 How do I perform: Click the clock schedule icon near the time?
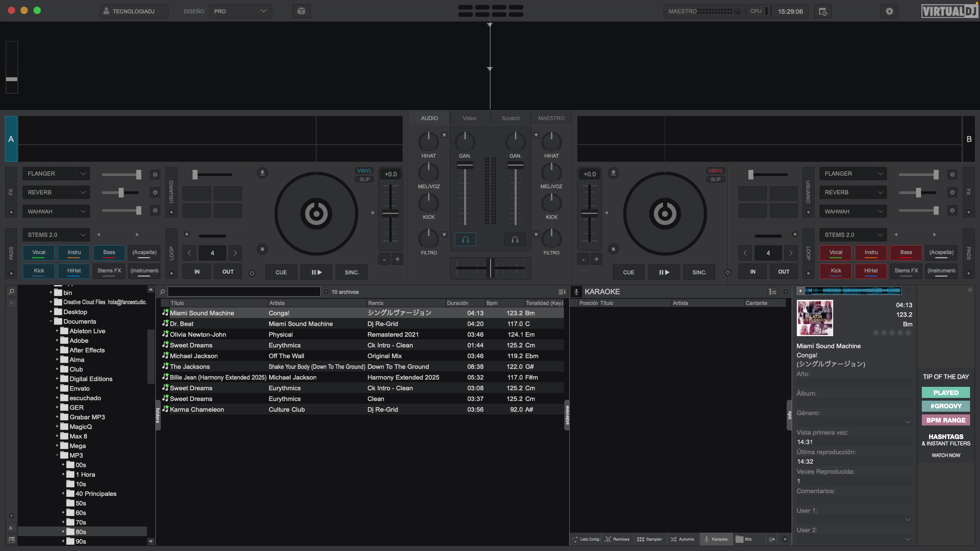(822, 11)
